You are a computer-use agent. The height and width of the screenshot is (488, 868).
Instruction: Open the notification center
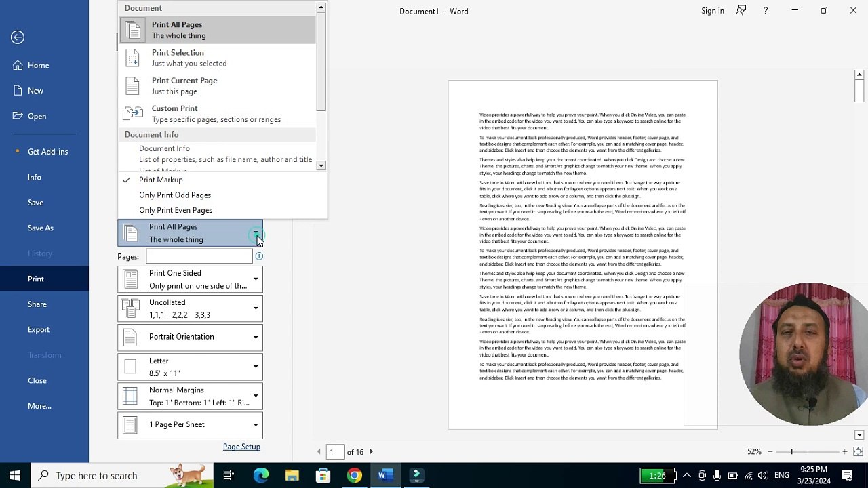(x=847, y=475)
